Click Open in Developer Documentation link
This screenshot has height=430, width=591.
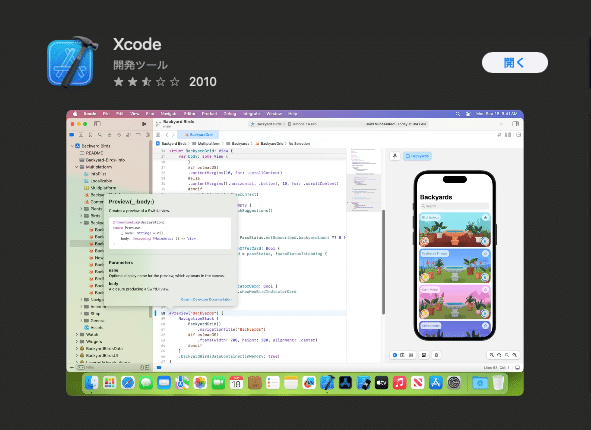click(206, 300)
